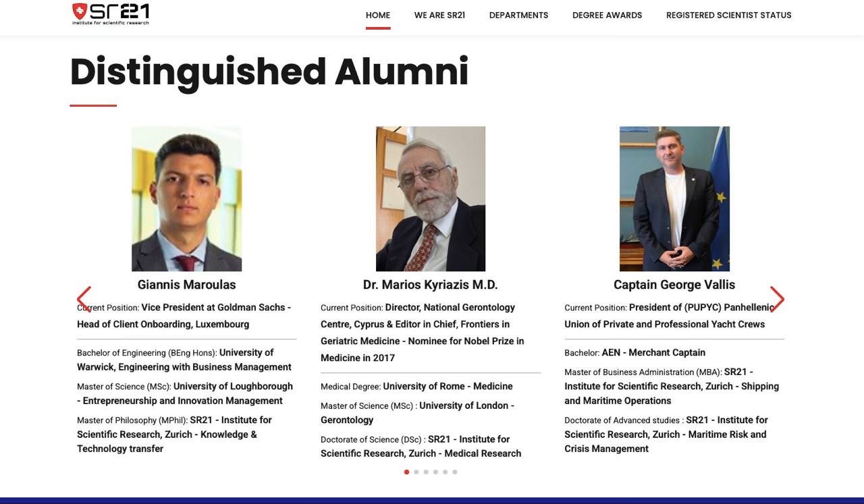Jump to the last carousel dot
The image size is (864, 504).
coord(455,472)
